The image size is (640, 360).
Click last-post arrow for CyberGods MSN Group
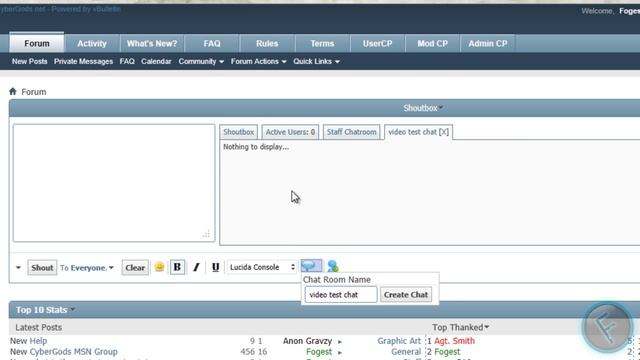[340, 352]
